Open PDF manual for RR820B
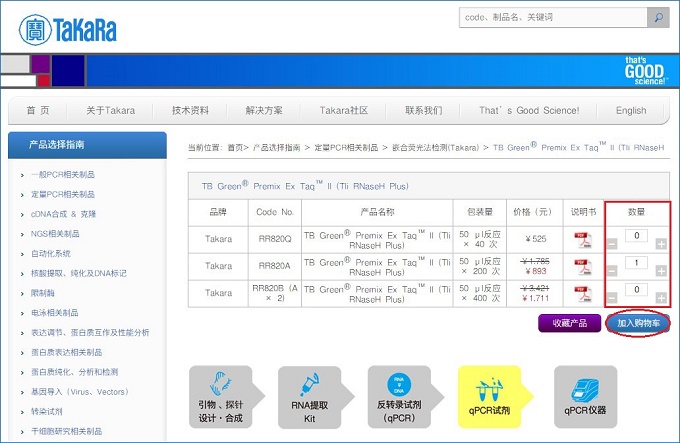680x443 pixels. 583,294
